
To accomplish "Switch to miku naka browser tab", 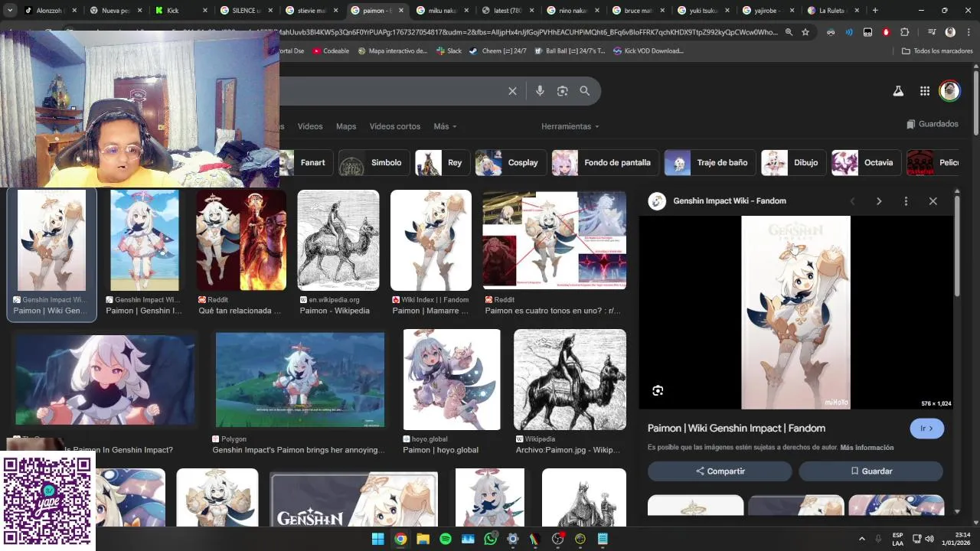I will (441, 11).
